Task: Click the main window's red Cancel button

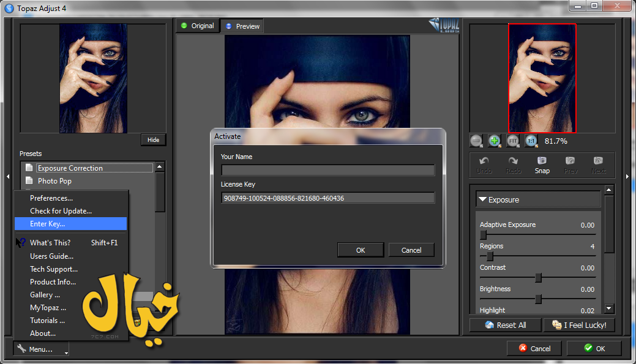Action: click(534, 348)
